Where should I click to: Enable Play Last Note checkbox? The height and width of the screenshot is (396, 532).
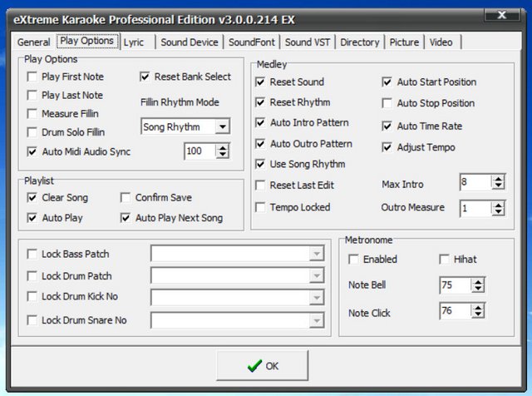[32, 95]
